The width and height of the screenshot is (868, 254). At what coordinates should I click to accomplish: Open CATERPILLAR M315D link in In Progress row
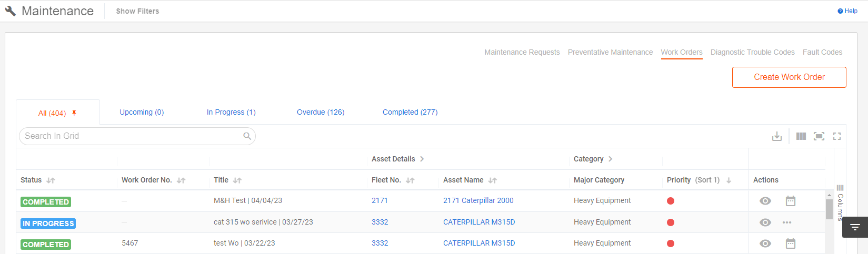479,222
